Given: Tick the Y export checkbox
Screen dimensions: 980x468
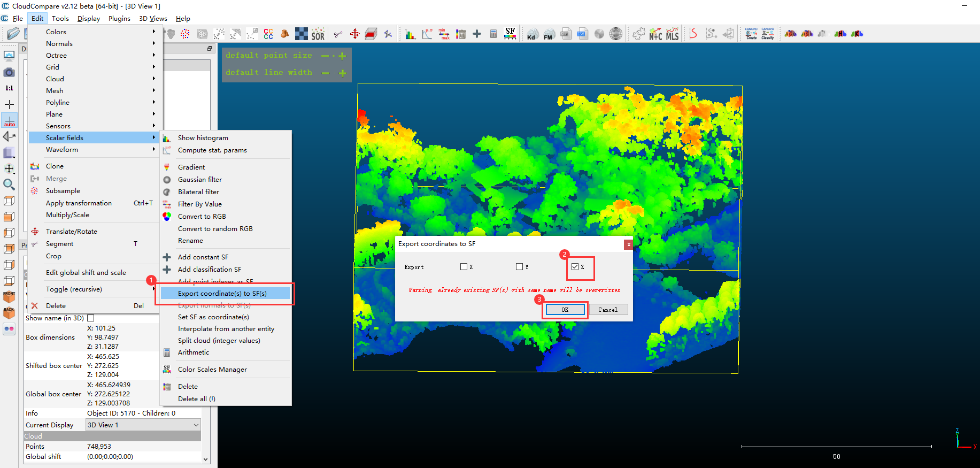Looking at the screenshot, I should coord(519,266).
